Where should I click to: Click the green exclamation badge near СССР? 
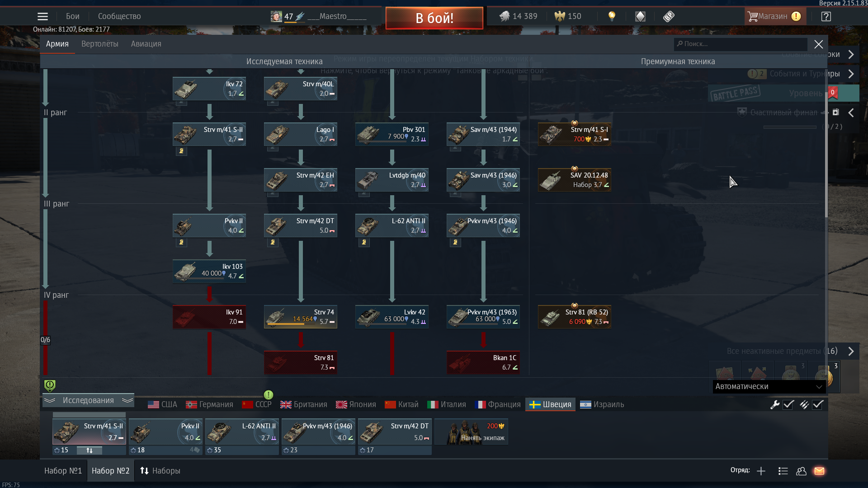click(269, 395)
